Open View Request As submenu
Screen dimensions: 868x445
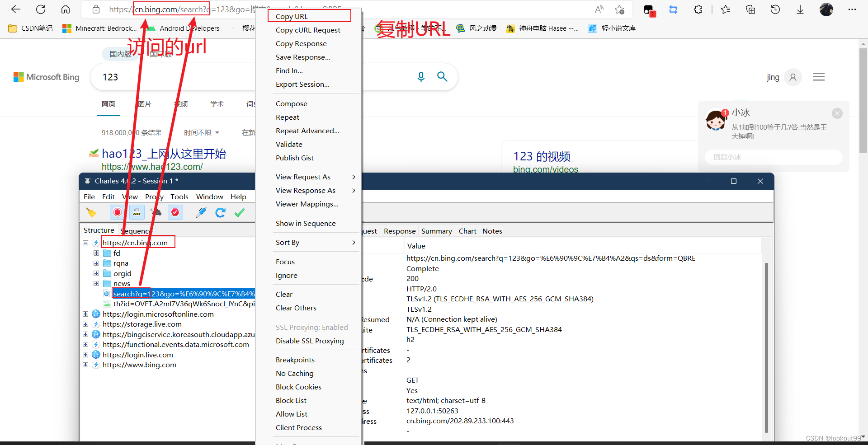(x=316, y=177)
